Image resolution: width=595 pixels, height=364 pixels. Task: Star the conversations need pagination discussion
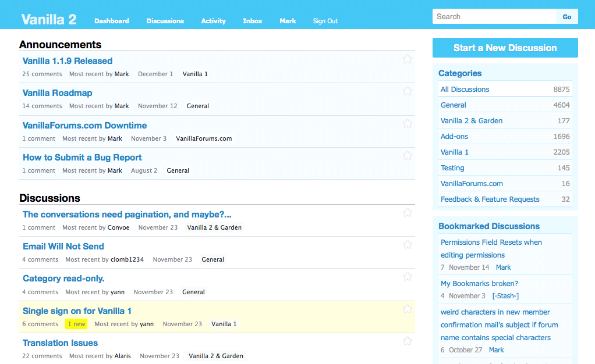click(408, 212)
